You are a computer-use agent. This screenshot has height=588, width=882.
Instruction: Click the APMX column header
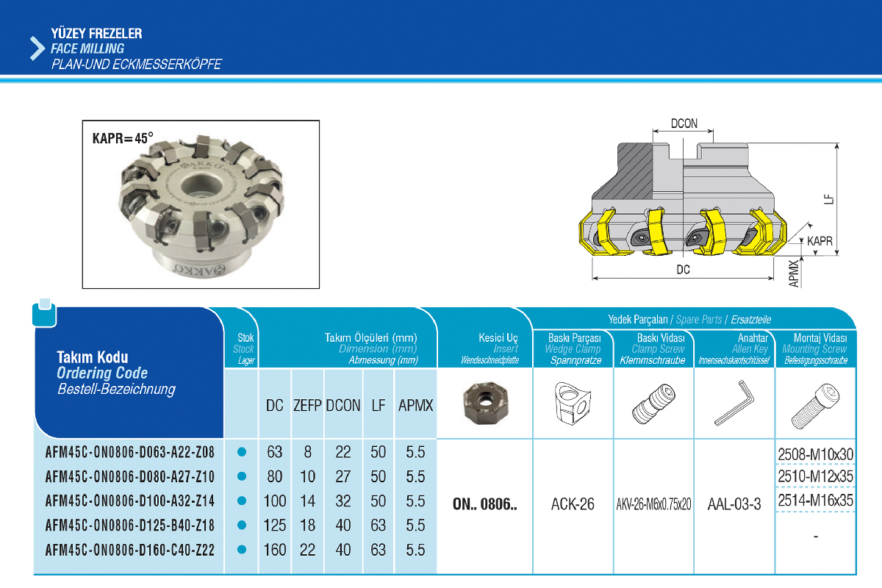click(x=415, y=406)
